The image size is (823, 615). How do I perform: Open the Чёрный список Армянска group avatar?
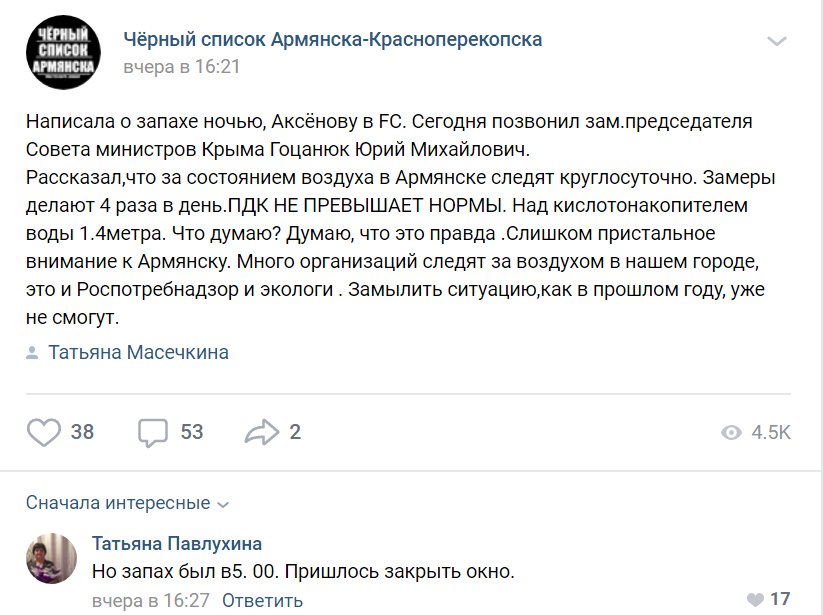click(x=61, y=52)
